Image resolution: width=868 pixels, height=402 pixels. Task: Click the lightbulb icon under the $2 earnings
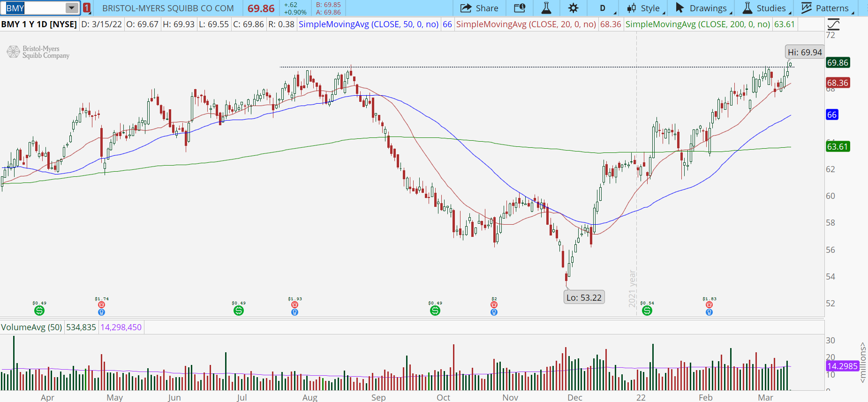pyautogui.click(x=494, y=312)
